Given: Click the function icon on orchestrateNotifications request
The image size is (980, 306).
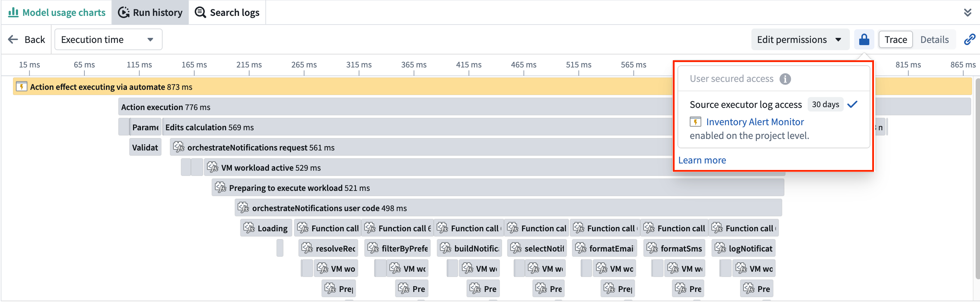Looking at the screenshot, I should (x=178, y=147).
